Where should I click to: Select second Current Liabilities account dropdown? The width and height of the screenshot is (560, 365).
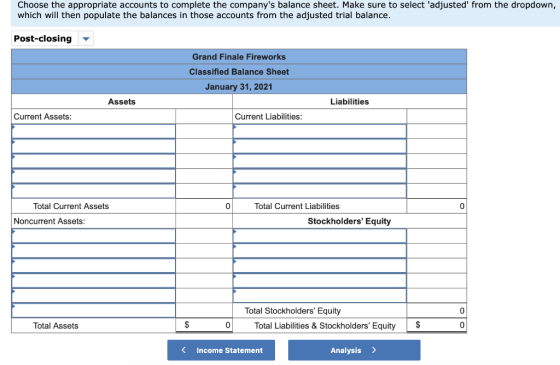click(x=320, y=146)
